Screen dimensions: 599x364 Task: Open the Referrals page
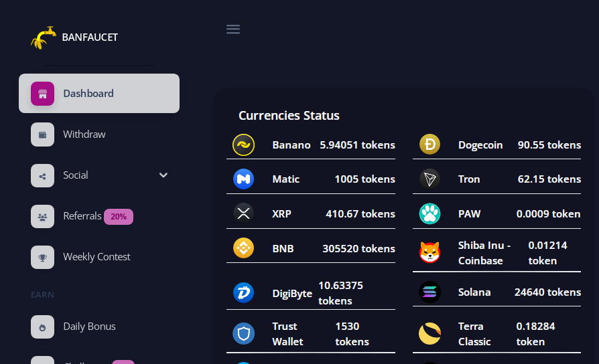click(x=99, y=216)
